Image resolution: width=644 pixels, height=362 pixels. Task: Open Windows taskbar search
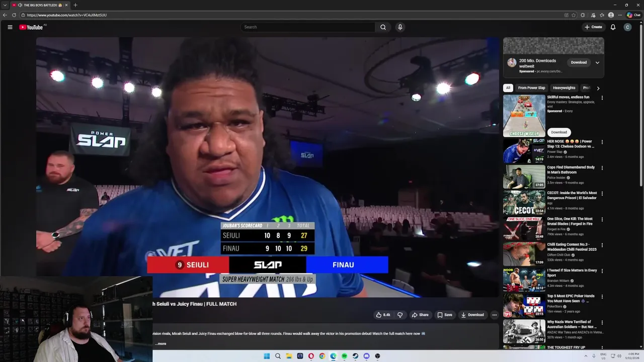[x=278, y=356]
